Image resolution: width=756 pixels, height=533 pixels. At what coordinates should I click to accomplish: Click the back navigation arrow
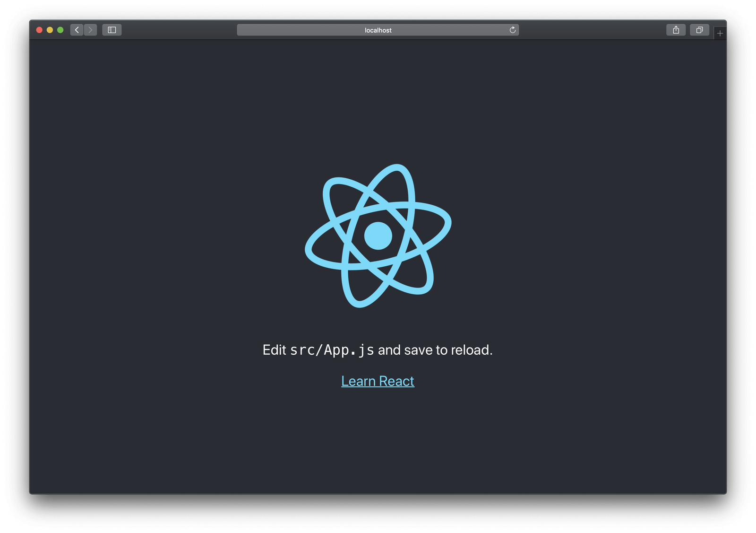77,29
